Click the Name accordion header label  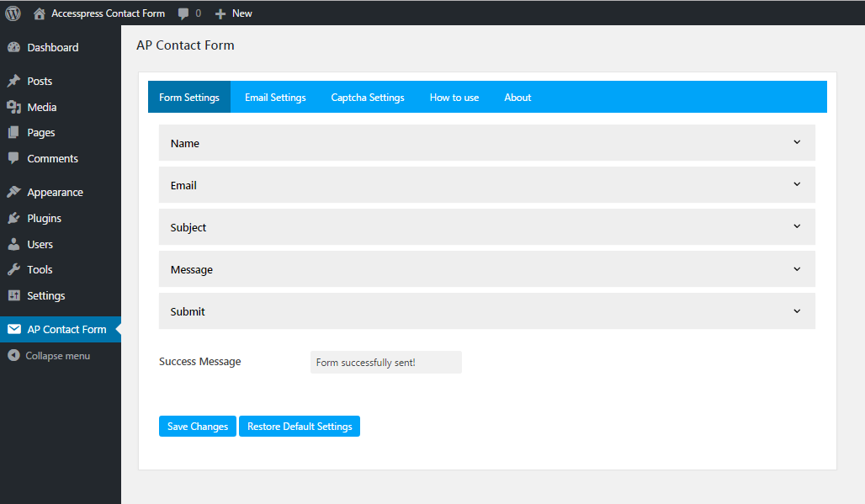click(185, 143)
